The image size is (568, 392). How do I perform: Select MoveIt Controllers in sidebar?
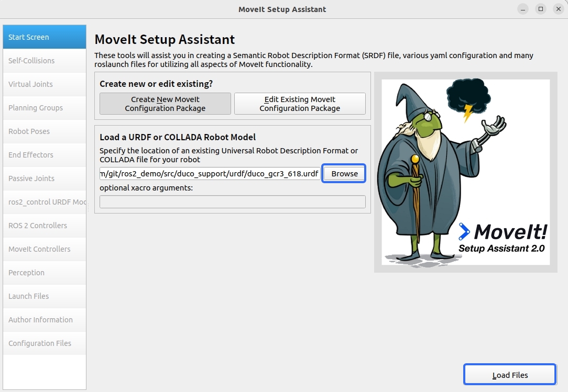click(x=45, y=249)
